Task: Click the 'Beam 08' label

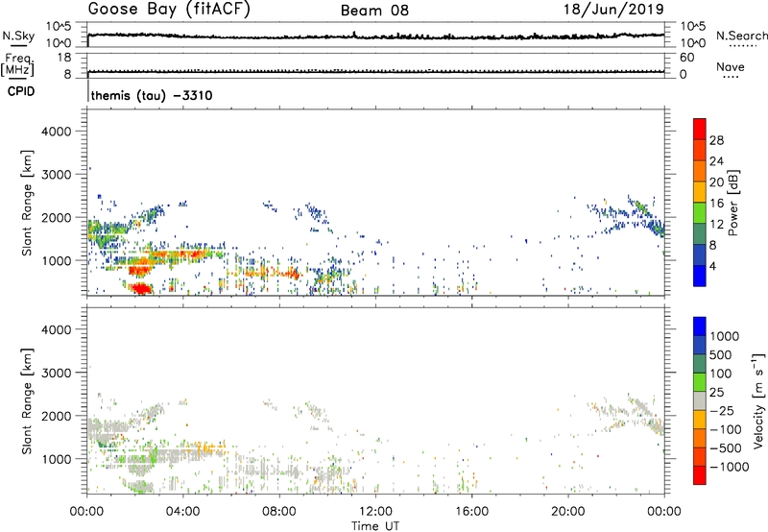Action: 374,11
